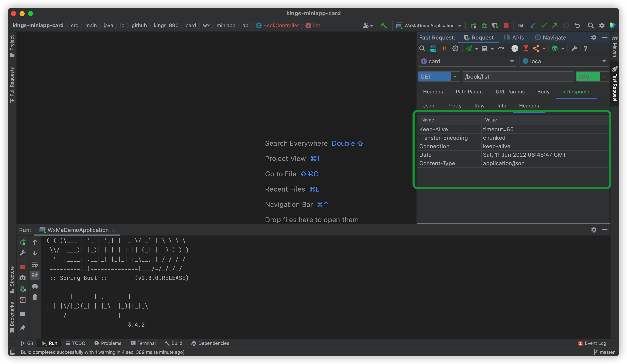Click the blue circle locate icon
The image size is (627, 364).
455,48
